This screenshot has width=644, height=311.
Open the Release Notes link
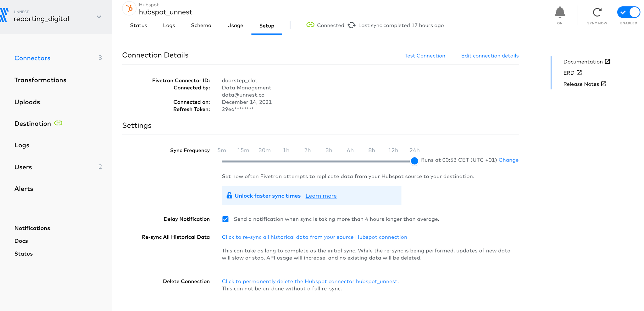pyautogui.click(x=581, y=84)
